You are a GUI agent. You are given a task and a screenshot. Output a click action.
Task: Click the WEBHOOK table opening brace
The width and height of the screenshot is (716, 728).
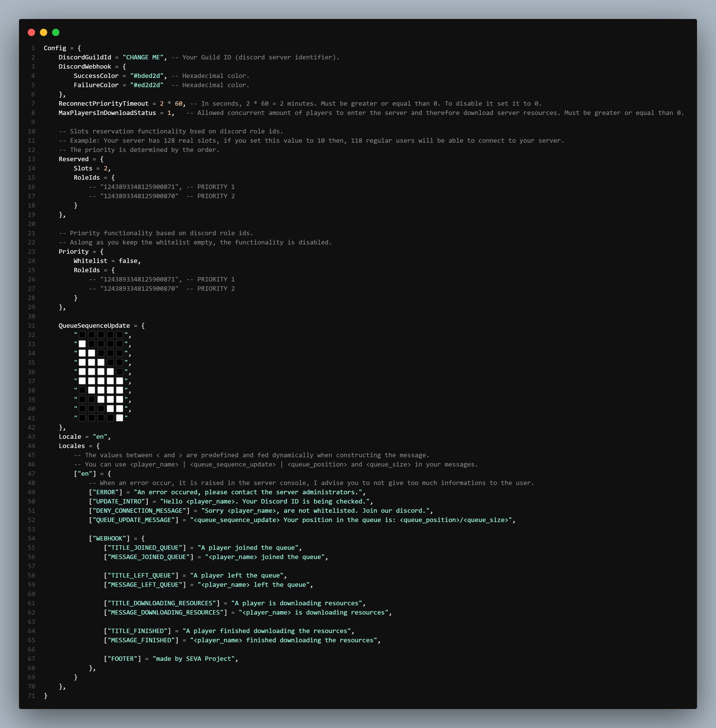143,538
